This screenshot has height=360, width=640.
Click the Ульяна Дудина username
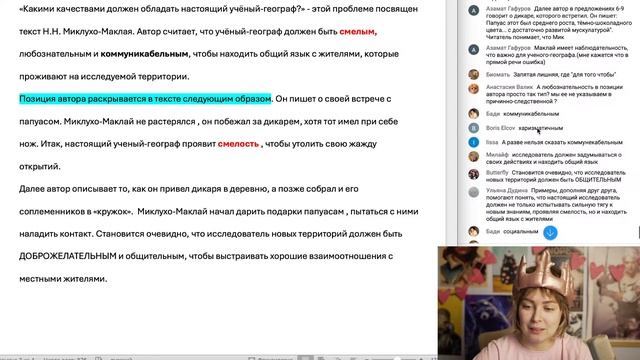[x=507, y=191]
